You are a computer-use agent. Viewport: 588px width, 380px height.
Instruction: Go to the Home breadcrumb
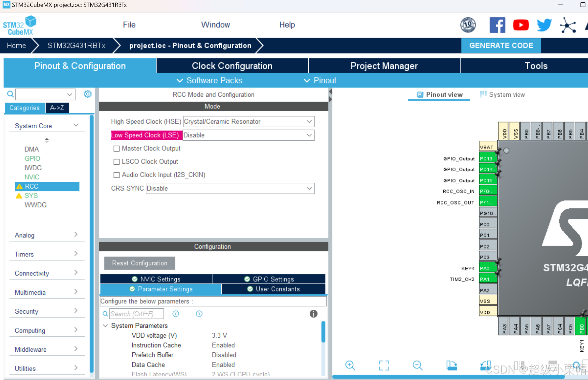(16, 46)
